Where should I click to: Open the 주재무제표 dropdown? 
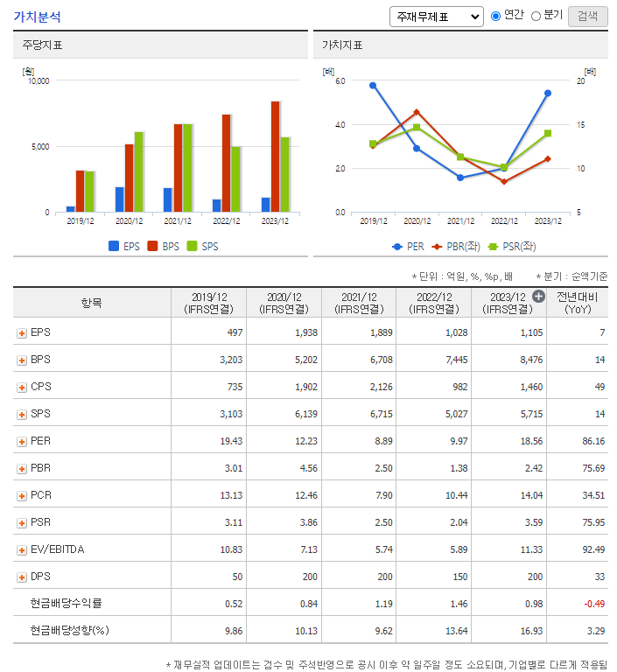(436, 17)
